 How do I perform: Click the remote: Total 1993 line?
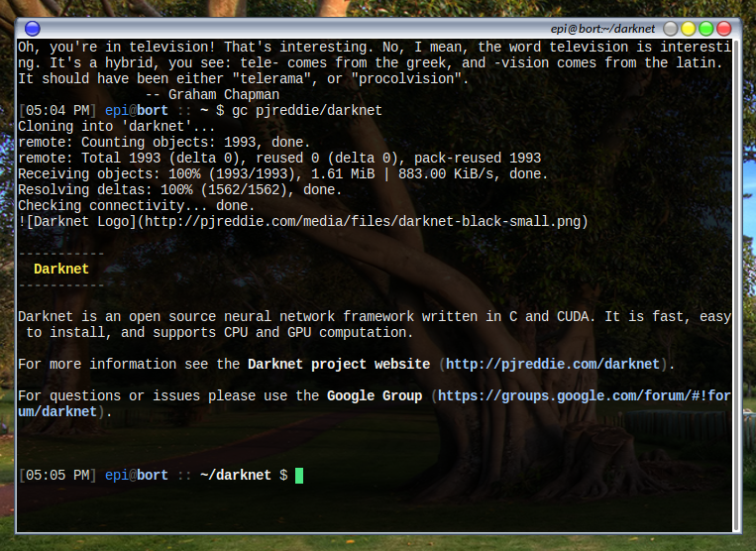point(279,159)
